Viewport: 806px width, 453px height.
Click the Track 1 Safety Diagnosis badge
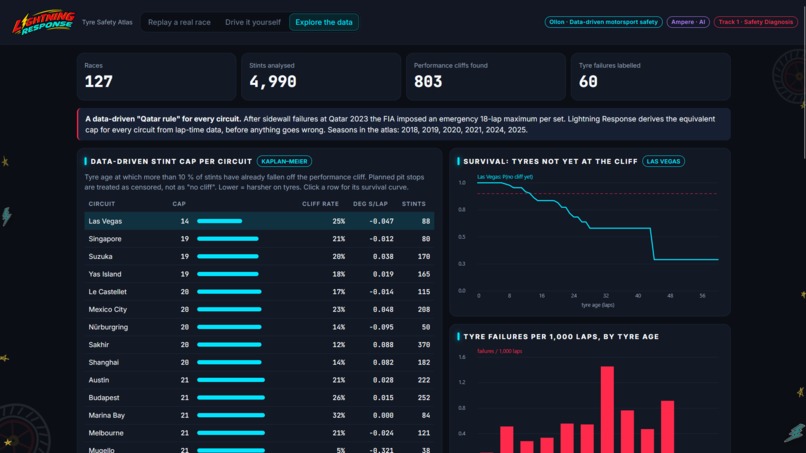[x=756, y=22]
